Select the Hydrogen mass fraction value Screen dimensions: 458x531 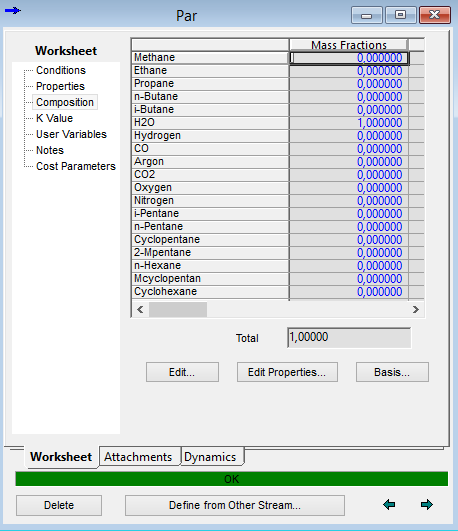click(349, 136)
